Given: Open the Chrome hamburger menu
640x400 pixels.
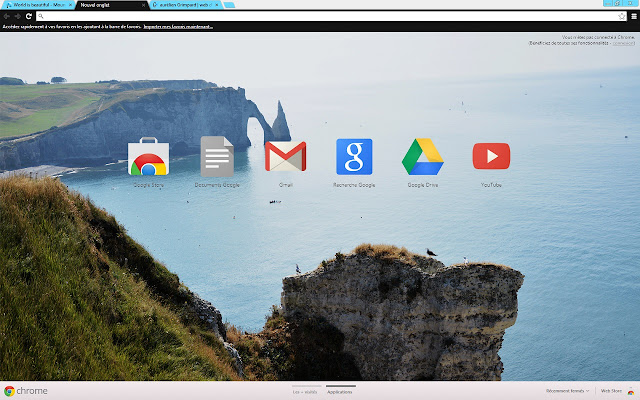Looking at the screenshot, I should (x=634, y=16).
